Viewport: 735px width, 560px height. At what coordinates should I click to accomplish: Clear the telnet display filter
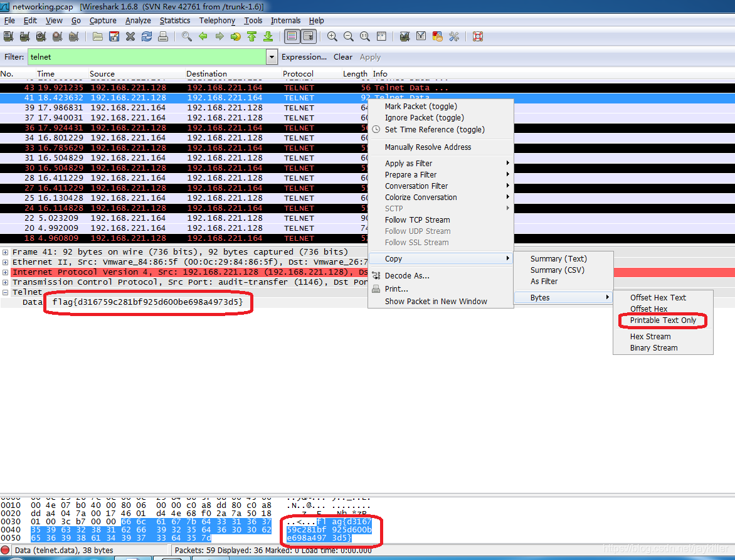pos(342,56)
